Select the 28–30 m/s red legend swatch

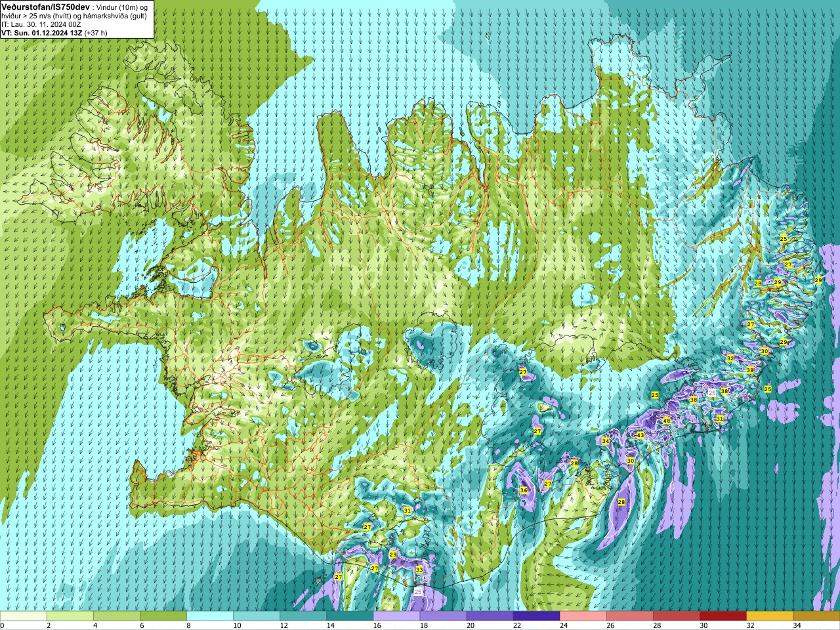(x=676, y=616)
